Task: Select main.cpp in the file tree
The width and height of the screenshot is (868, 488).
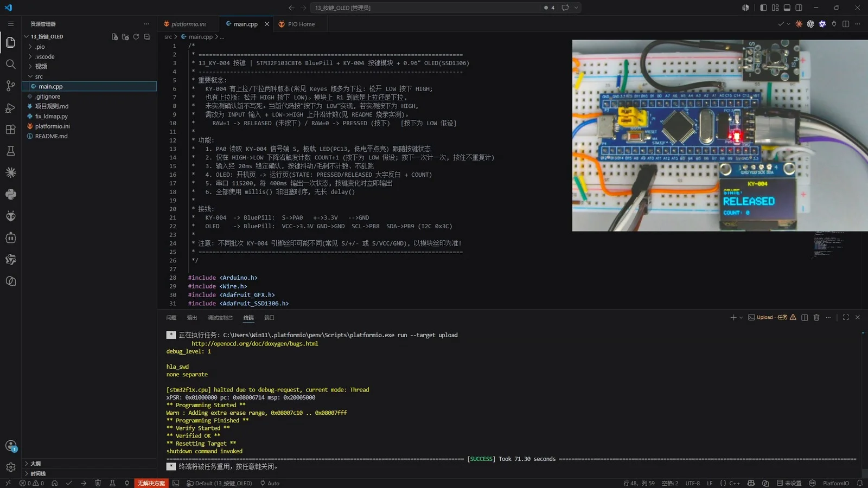Action: (x=90, y=86)
